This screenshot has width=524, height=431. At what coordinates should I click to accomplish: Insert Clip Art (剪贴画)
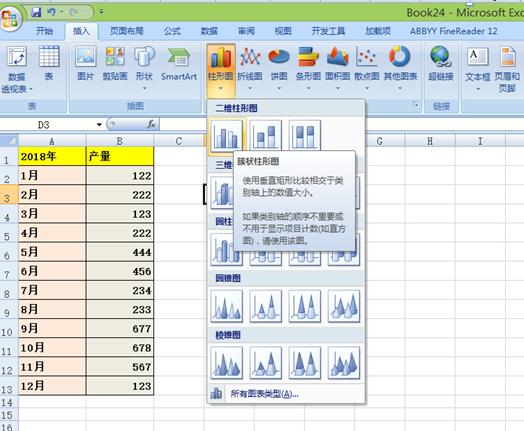115,63
